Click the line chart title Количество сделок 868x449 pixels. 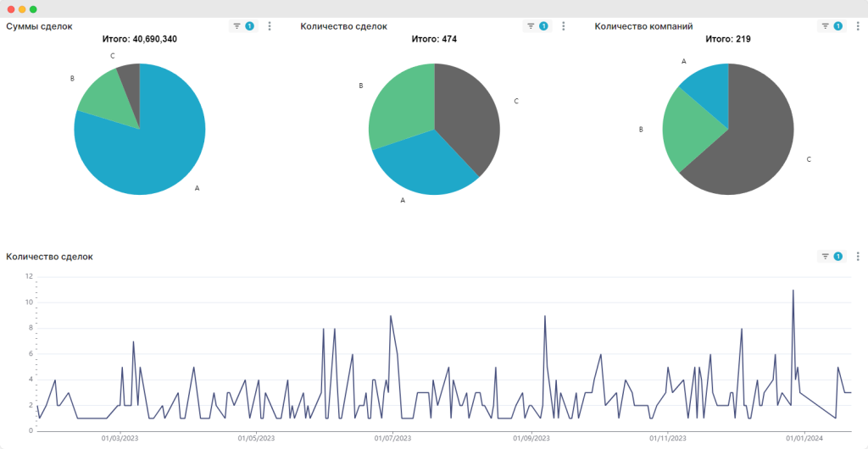(49, 257)
